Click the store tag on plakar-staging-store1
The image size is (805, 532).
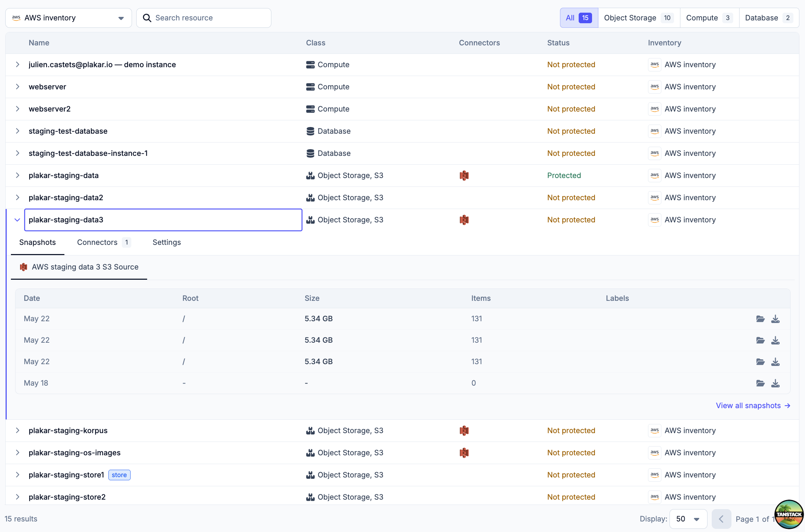119,475
